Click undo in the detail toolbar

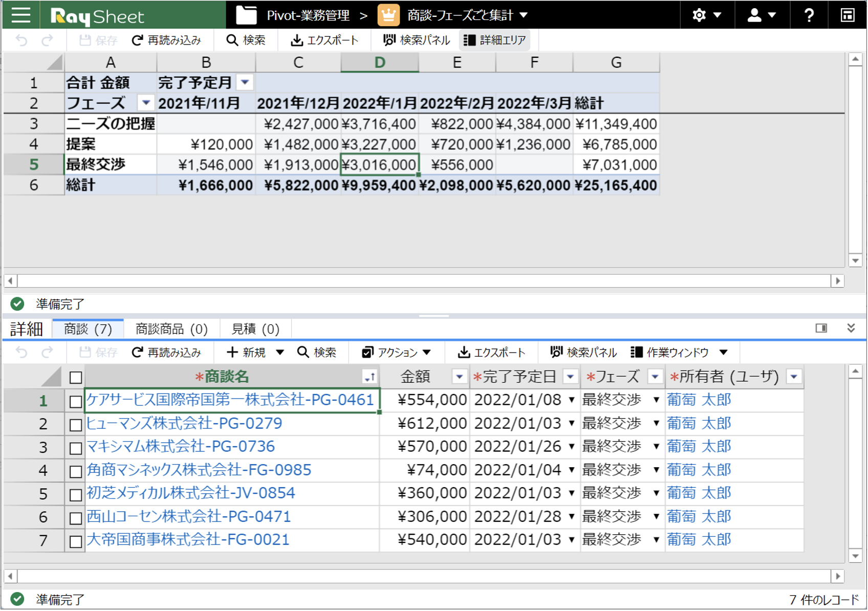click(21, 353)
